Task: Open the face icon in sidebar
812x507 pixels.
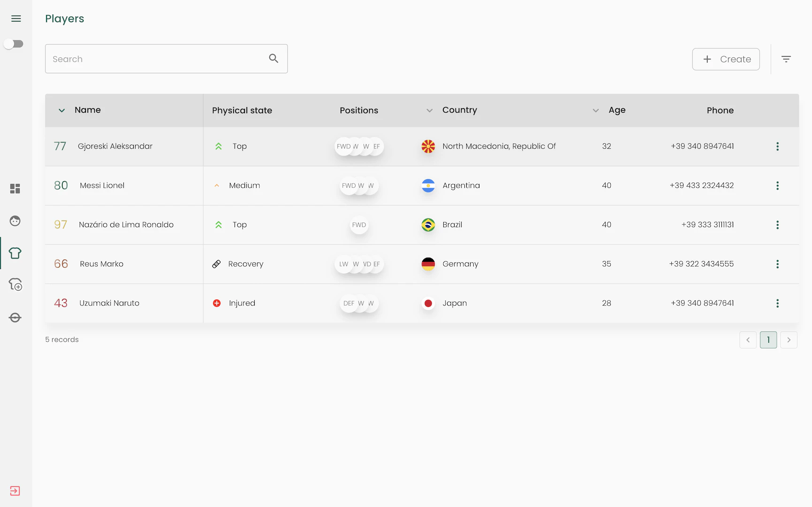Action: click(x=15, y=221)
